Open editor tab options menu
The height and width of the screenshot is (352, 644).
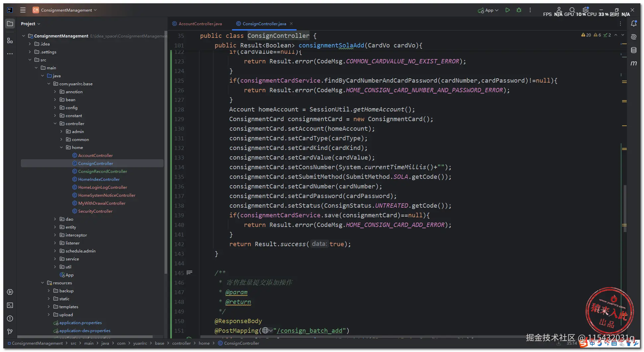click(x=620, y=24)
